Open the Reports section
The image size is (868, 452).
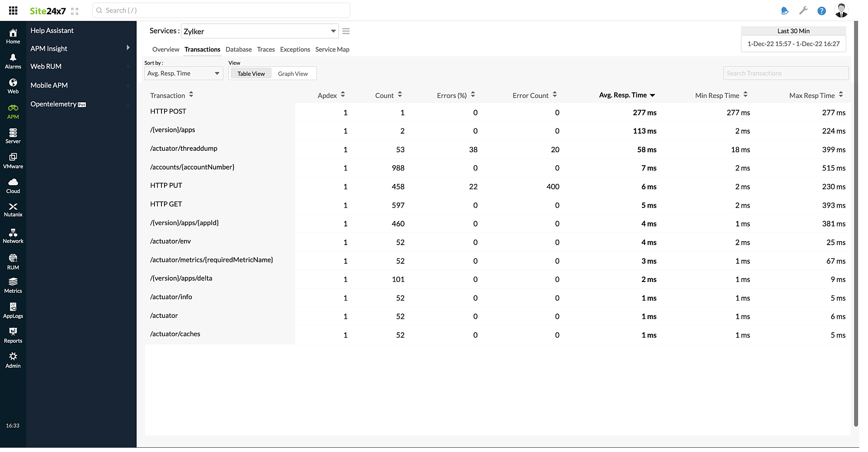[13, 334]
